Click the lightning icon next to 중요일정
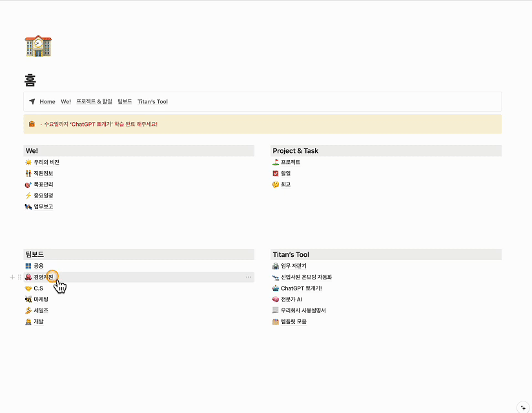Viewport: 532px width, 413px height. click(x=28, y=196)
